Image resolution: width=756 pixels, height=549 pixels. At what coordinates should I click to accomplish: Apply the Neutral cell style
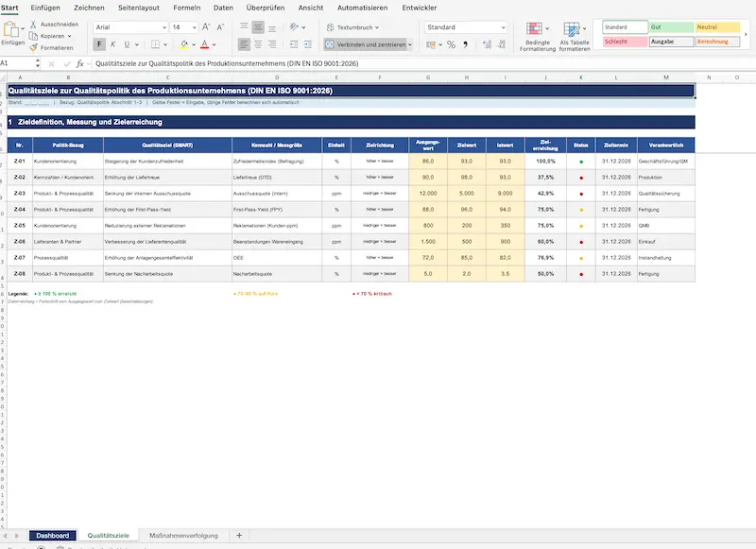click(x=717, y=27)
